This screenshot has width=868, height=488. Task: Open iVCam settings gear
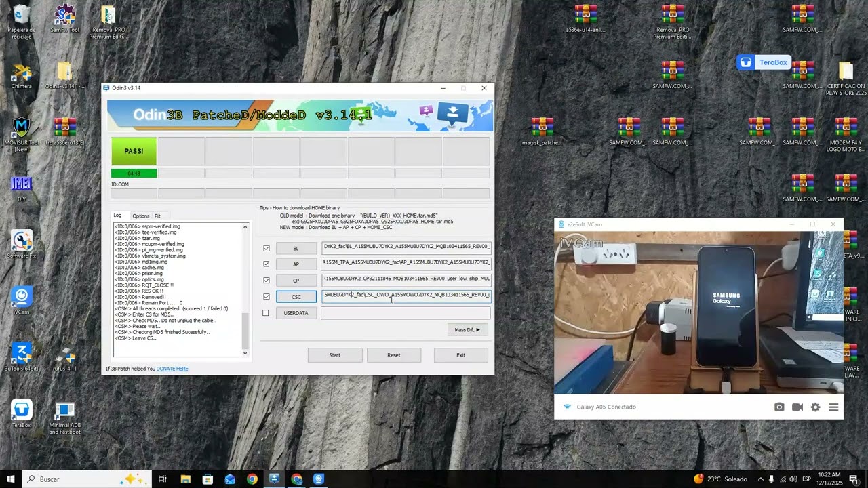point(815,407)
